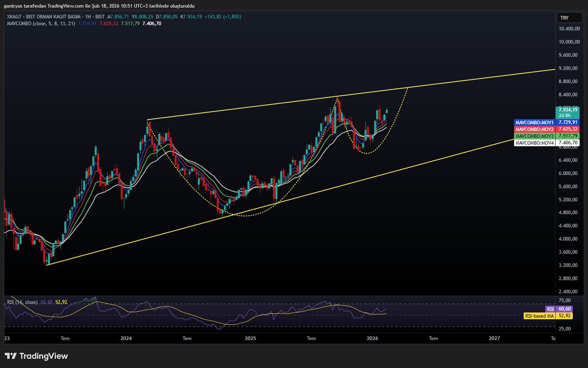This screenshot has width=588, height=368.
Task: Click the MAVCOMBO:MOV2 red price label
Action: point(547,129)
